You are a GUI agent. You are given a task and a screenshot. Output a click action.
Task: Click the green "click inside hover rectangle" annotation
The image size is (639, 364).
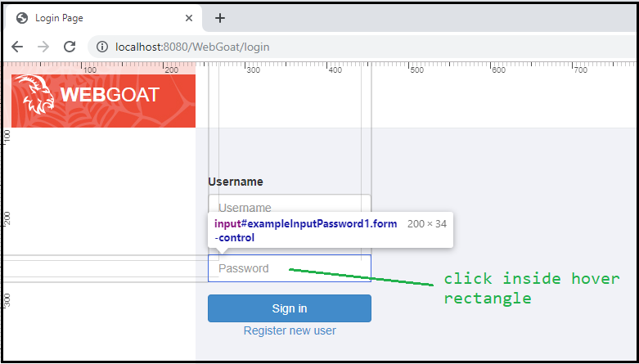pos(532,288)
